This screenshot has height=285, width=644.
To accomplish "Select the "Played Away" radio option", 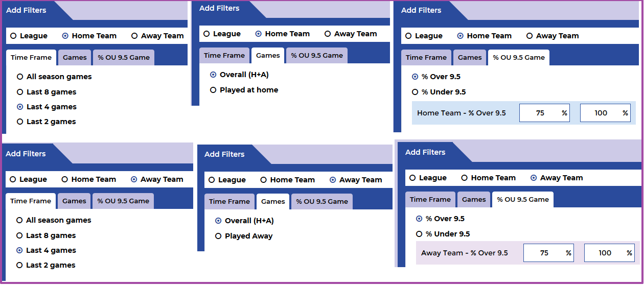I will (x=218, y=236).
